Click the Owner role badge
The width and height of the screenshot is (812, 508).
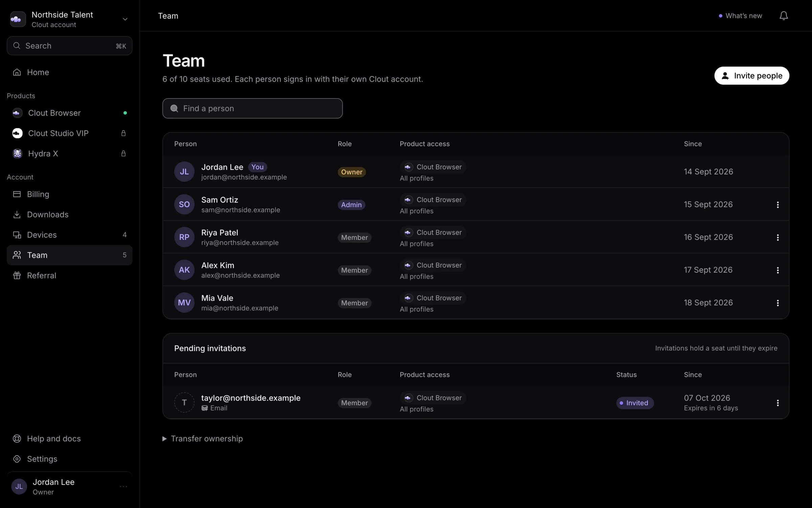pos(352,172)
